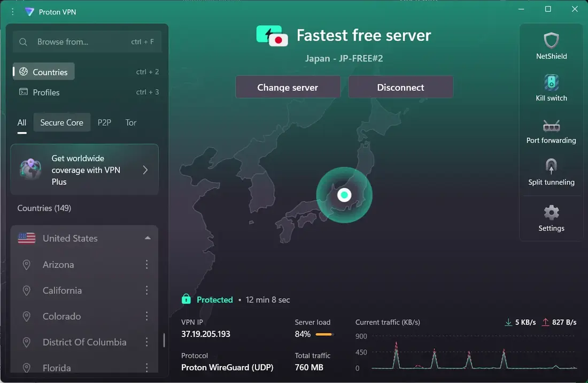Open California's three-dot options menu
Viewport: 588px width, 383px height.
coord(146,290)
